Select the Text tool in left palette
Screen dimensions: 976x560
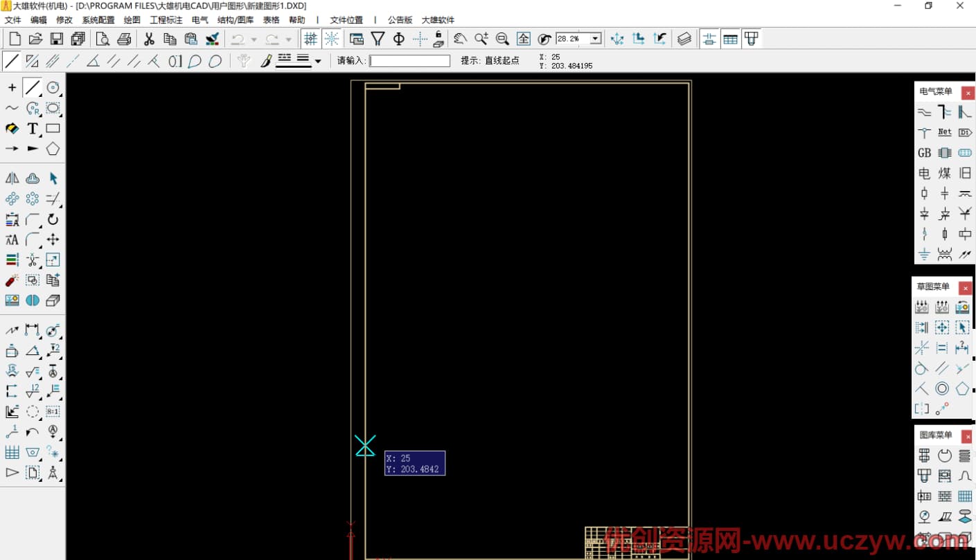click(x=33, y=129)
